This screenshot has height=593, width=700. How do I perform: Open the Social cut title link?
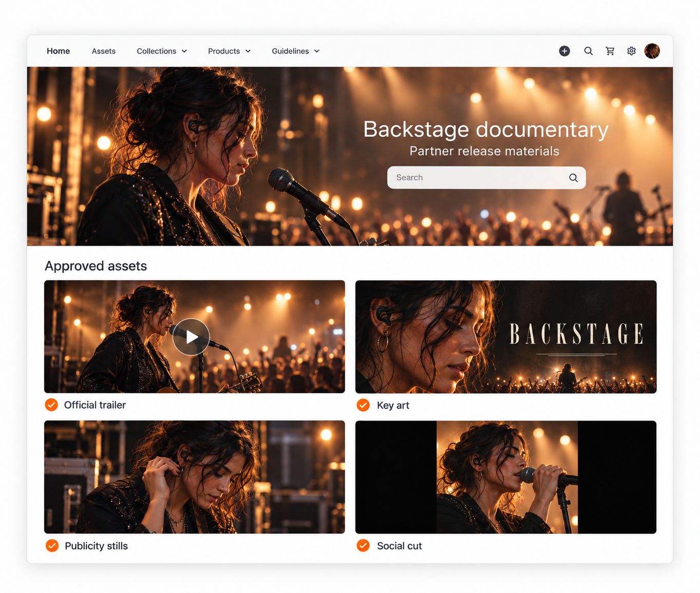point(399,546)
